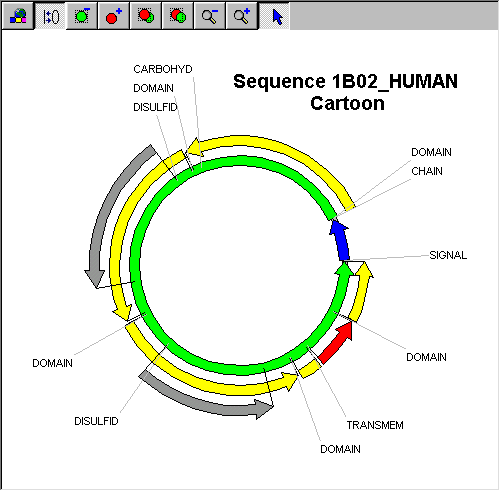500x490 pixels.
Task: Activate the blue arrow pointer tool
Action: tap(274, 16)
